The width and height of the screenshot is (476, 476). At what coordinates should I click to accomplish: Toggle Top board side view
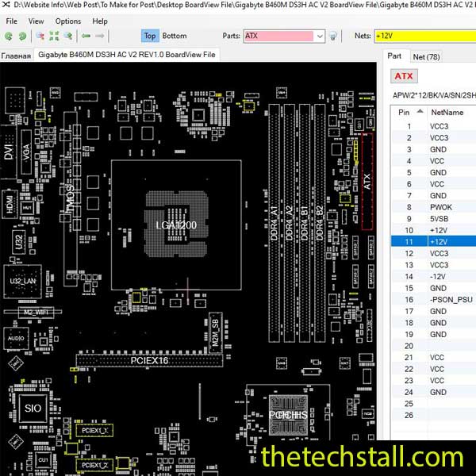pyautogui.click(x=150, y=36)
